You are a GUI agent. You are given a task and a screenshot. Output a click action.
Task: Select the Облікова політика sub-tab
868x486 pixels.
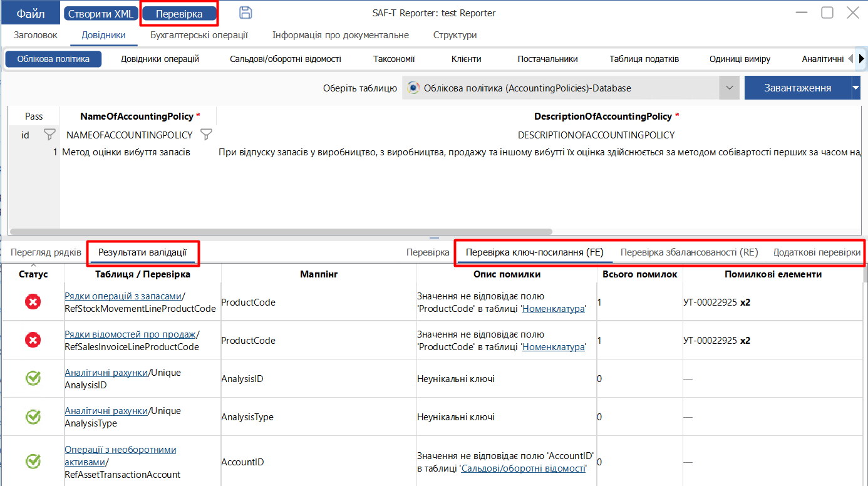point(53,59)
